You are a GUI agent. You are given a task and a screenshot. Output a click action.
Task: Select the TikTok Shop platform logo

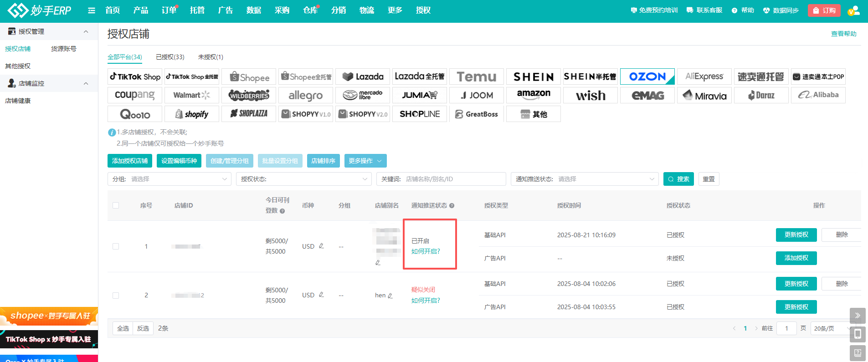coord(135,76)
